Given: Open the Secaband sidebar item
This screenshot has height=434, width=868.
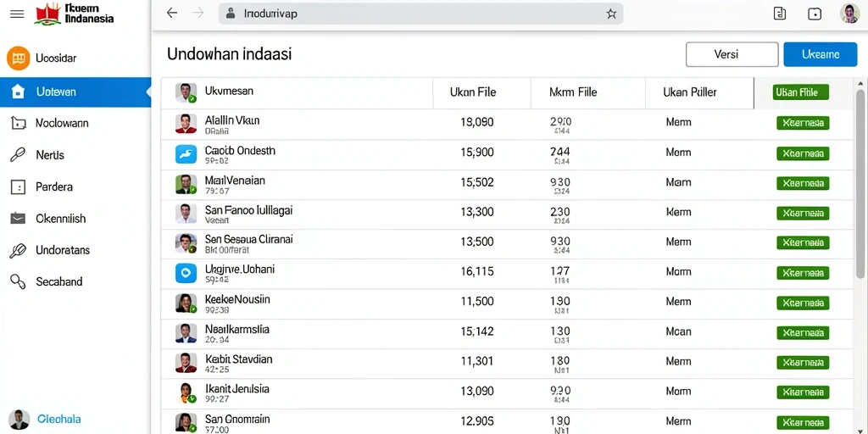Looking at the screenshot, I should 75,281.
